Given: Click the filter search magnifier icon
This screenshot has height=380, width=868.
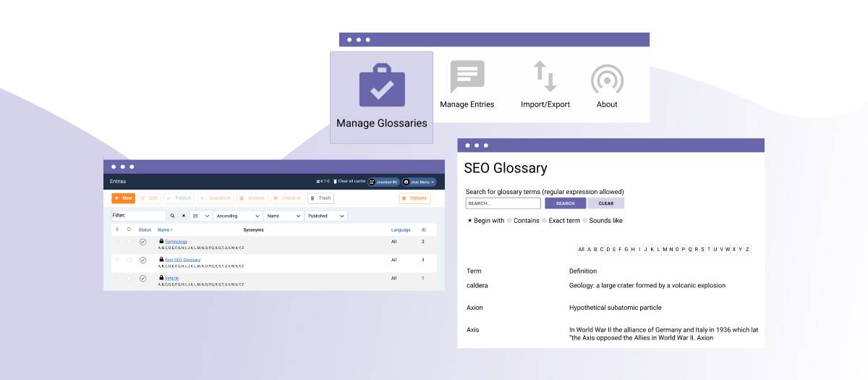Looking at the screenshot, I should click(x=172, y=216).
